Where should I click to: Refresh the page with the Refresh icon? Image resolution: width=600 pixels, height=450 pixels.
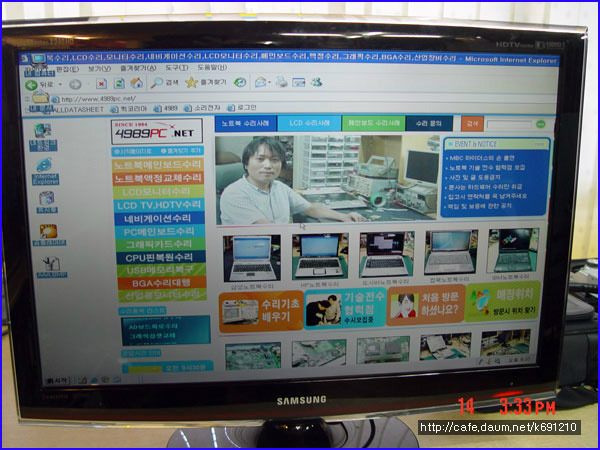pyautogui.click(x=119, y=83)
